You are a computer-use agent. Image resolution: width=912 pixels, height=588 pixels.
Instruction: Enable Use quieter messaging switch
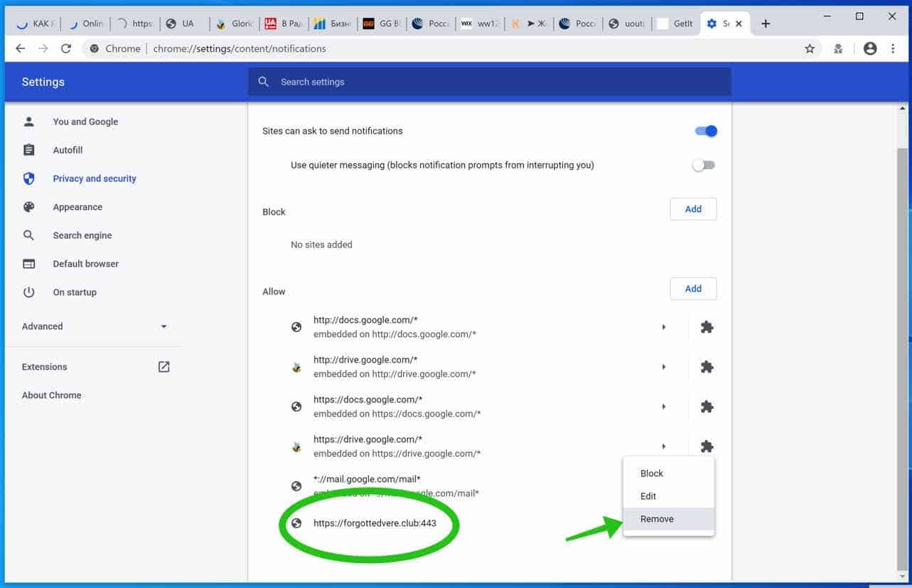(x=704, y=165)
